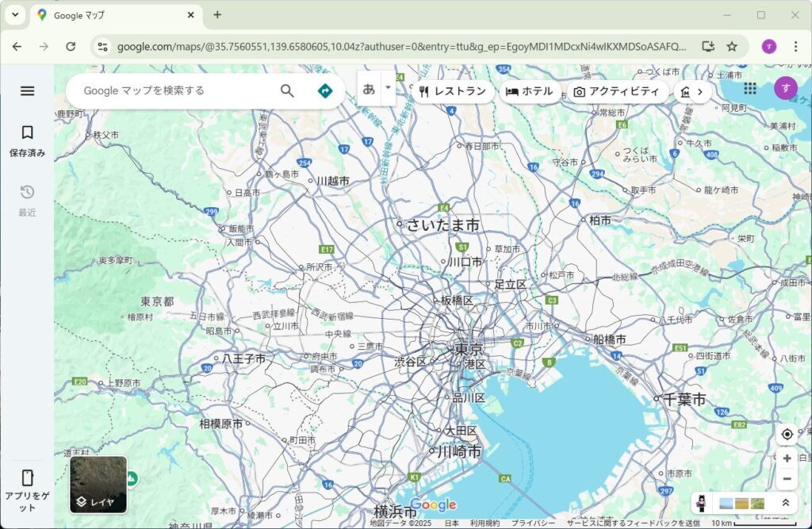Screen dimensions: 812x529
Task: Click the あ input method button
Action: 369,89
